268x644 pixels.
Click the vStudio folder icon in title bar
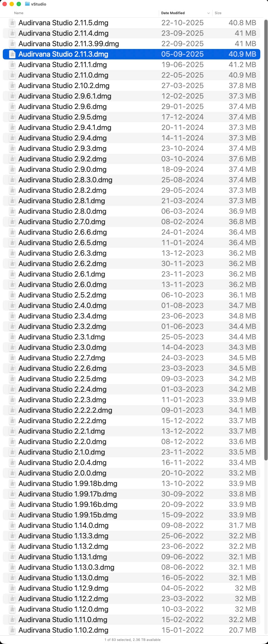pyautogui.click(x=27, y=4)
